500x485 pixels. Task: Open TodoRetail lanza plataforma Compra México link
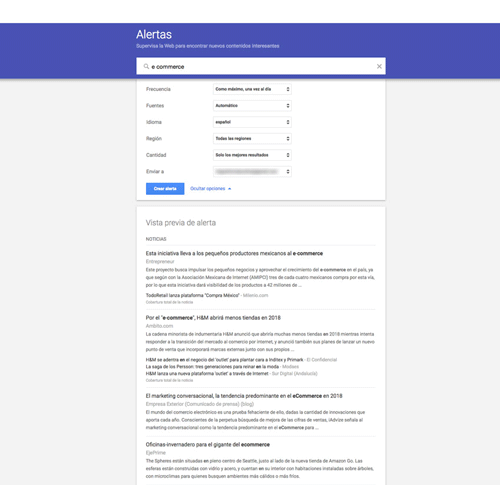[193, 295]
